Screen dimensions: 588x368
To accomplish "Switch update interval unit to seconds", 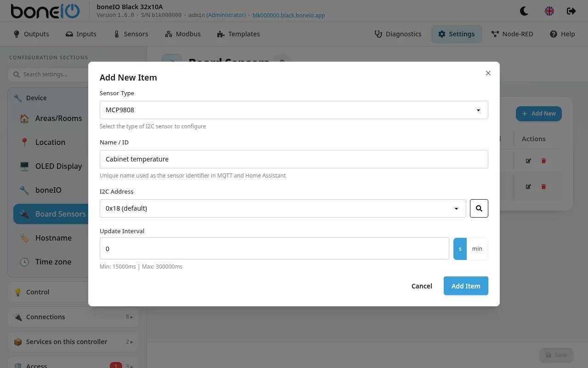I will point(460,249).
